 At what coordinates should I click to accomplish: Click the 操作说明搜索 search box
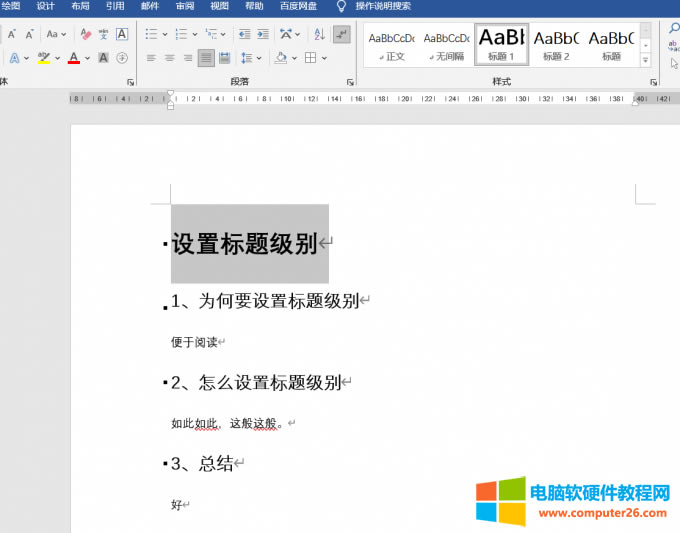(383, 6)
